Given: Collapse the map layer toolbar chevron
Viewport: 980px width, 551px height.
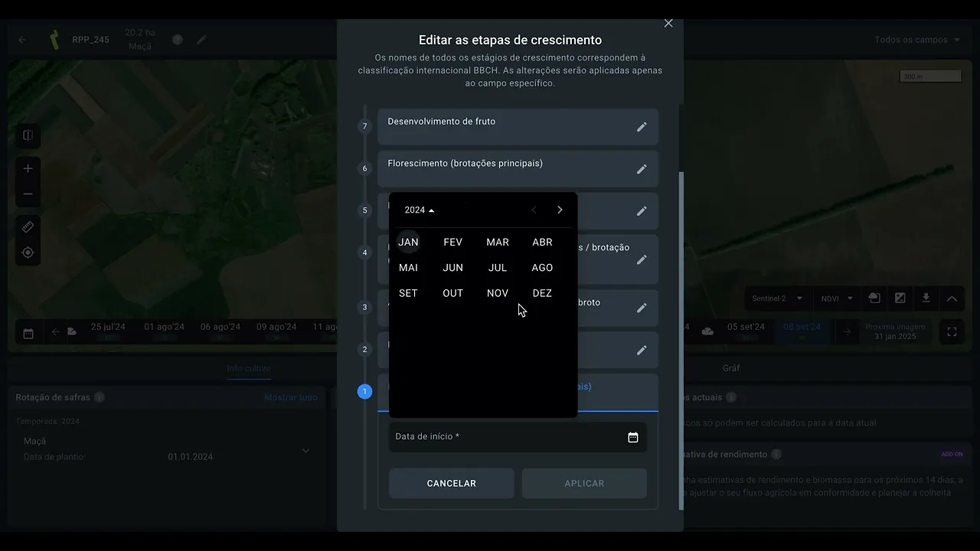Looking at the screenshot, I should tap(952, 298).
